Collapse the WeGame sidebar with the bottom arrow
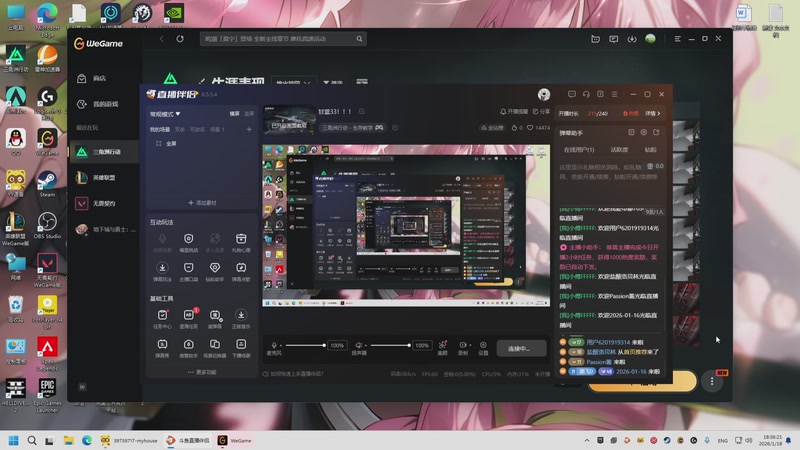Viewport: 800px width, 450px height. pos(82,387)
